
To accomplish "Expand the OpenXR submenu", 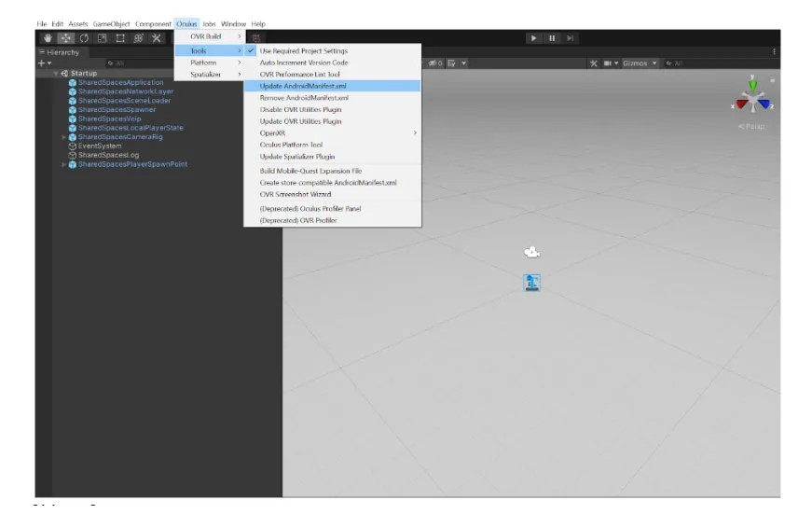I will [332, 133].
